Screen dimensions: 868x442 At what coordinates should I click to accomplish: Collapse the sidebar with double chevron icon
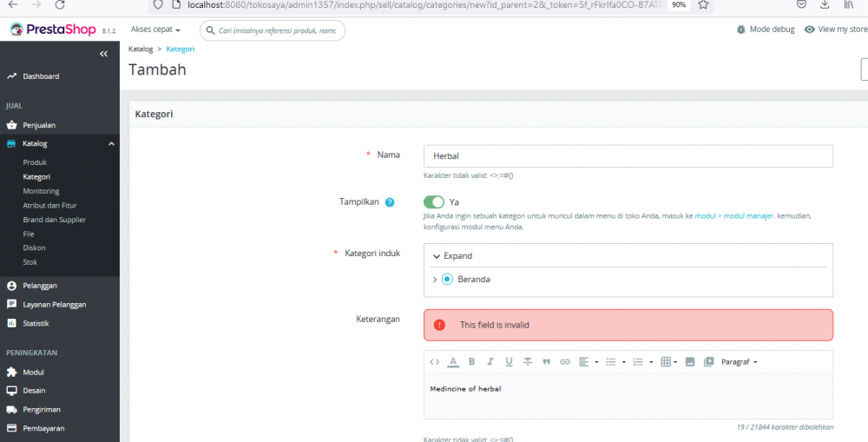tap(103, 54)
